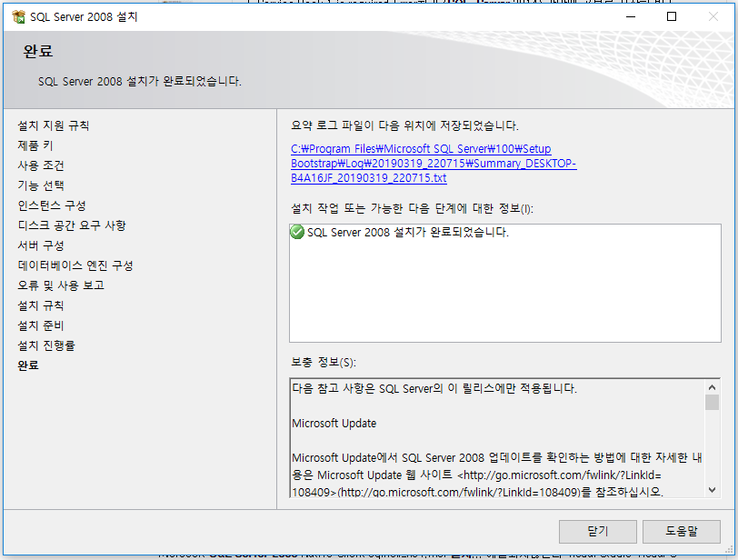Click the 설치 준비 step
Viewport: 738px width, 560px height.
click(x=41, y=325)
